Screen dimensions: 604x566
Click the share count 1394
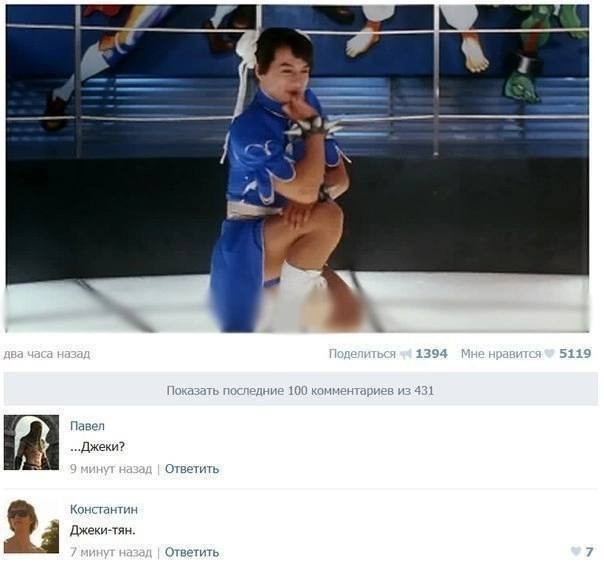click(431, 353)
